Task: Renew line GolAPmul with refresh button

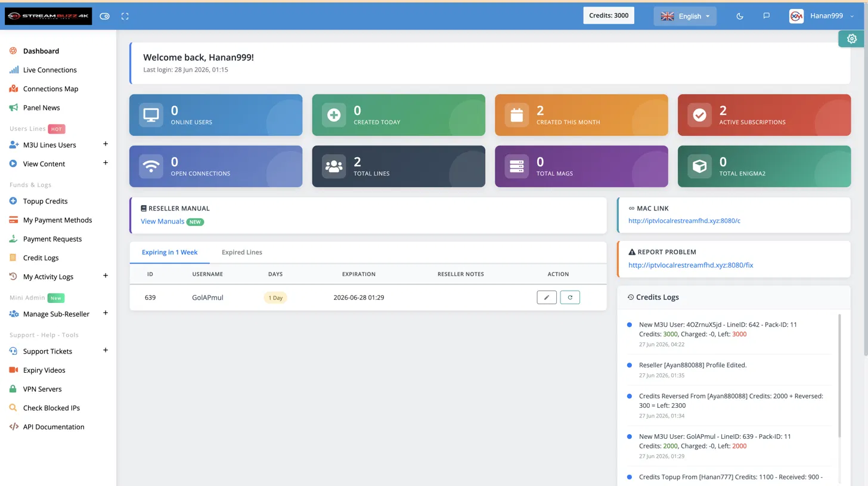Action: (570, 297)
